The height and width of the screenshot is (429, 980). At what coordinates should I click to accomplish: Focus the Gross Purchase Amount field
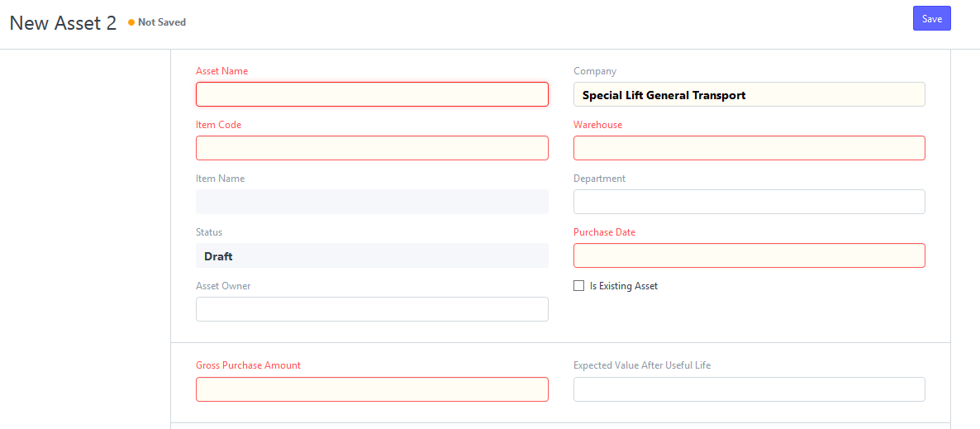(373, 389)
